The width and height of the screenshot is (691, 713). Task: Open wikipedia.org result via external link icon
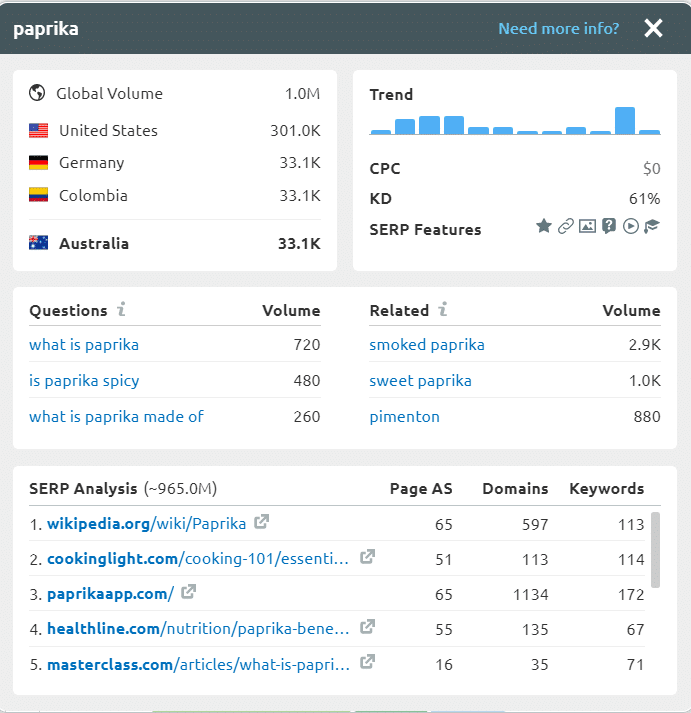pos(262,522)
